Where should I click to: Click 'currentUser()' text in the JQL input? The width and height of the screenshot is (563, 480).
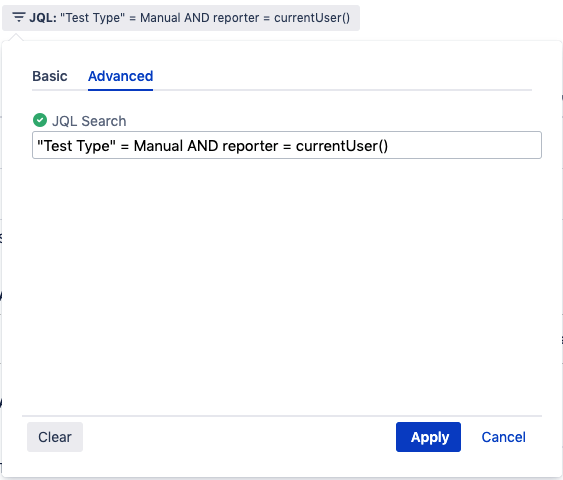coord(342,146)
